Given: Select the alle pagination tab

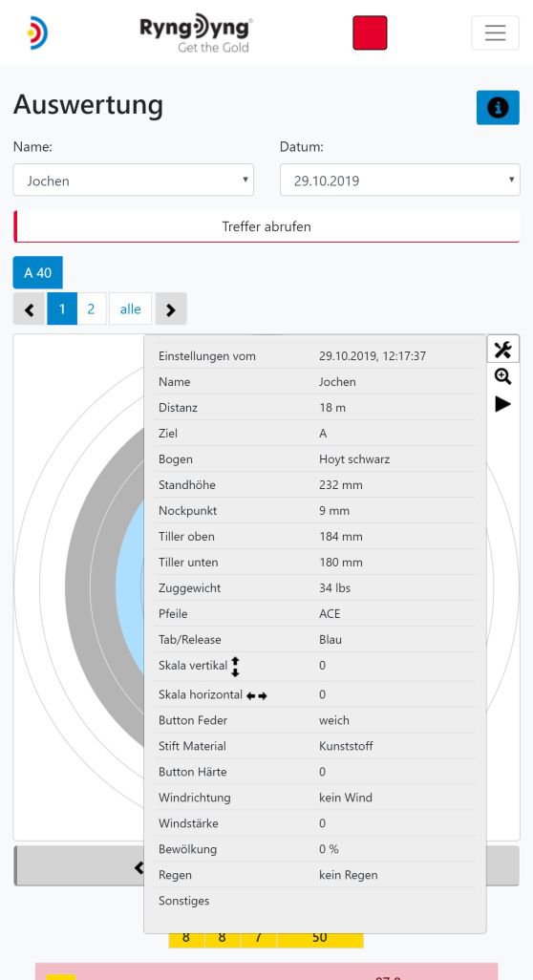Looking at the screenshot, I should tap(130, 309).
